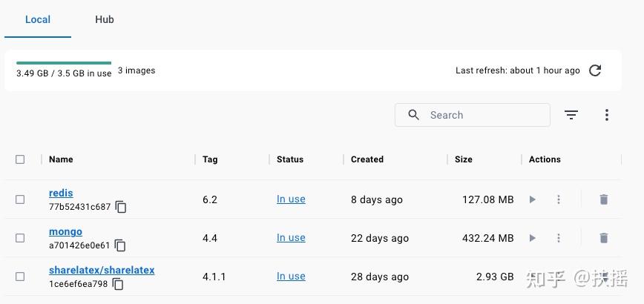Tick the mongo row checkbox
Viewport: 644px width, 304px height.
point(20,238)
